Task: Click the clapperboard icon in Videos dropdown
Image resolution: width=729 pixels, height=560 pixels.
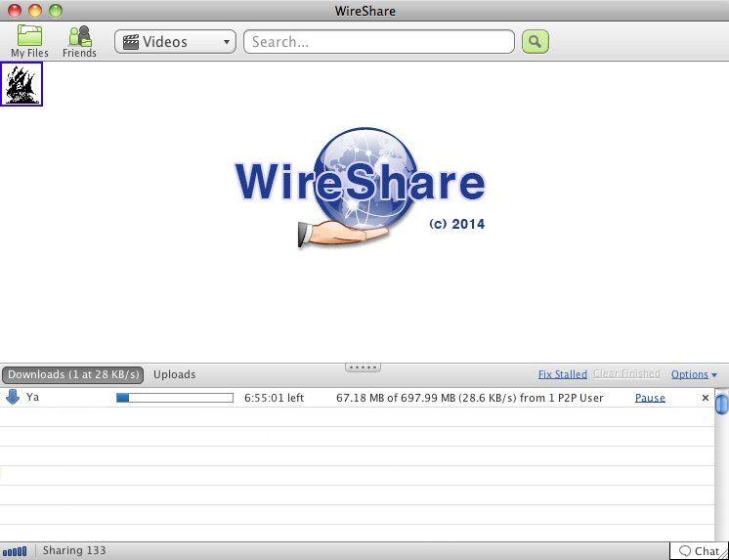Action: pyautogui.click(x=131, y=42)
